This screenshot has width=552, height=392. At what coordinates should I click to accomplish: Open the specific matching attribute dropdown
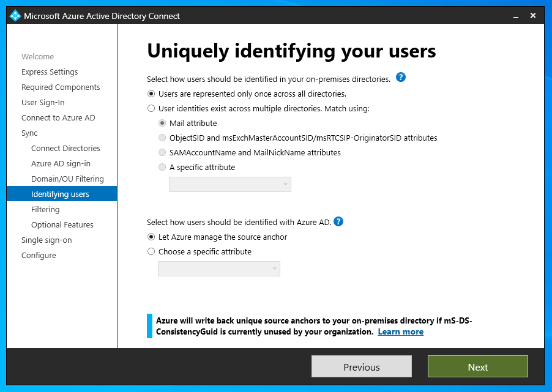coord(230,185)
